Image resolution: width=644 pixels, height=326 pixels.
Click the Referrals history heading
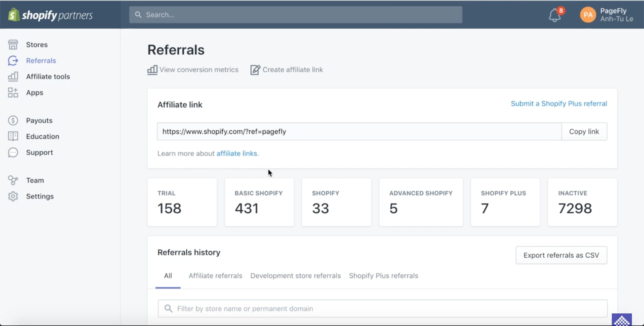[189, 252]
